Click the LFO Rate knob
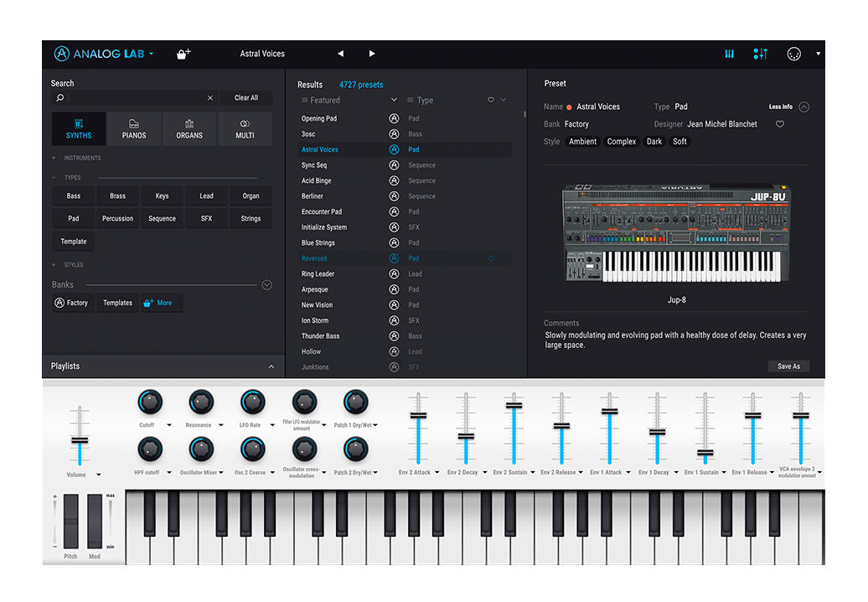Image resolution: width=868 pixels, height=602 pixels. pyautogui.click(x=252, y=402)
